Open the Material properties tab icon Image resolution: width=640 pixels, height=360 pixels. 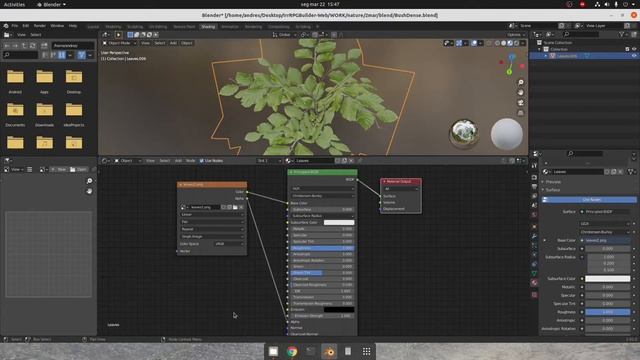tap(534, 282)
